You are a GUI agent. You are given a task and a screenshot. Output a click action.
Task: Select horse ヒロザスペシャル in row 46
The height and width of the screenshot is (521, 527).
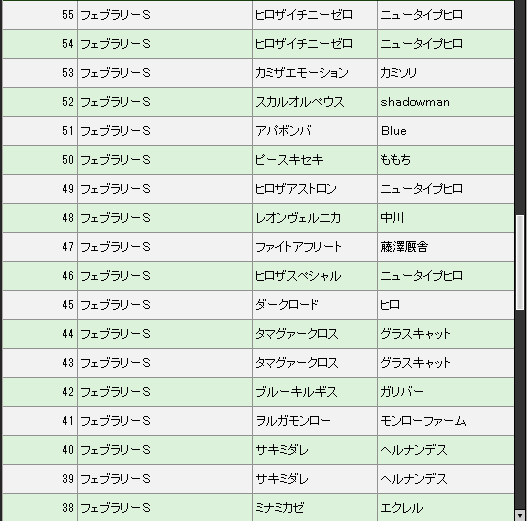[x=298, y=276]
